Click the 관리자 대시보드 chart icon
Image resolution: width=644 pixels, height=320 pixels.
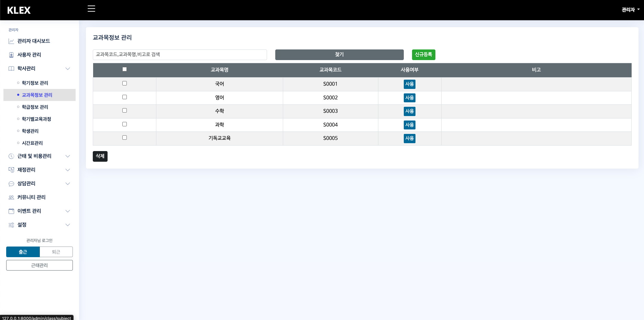(x=11, y=41)
